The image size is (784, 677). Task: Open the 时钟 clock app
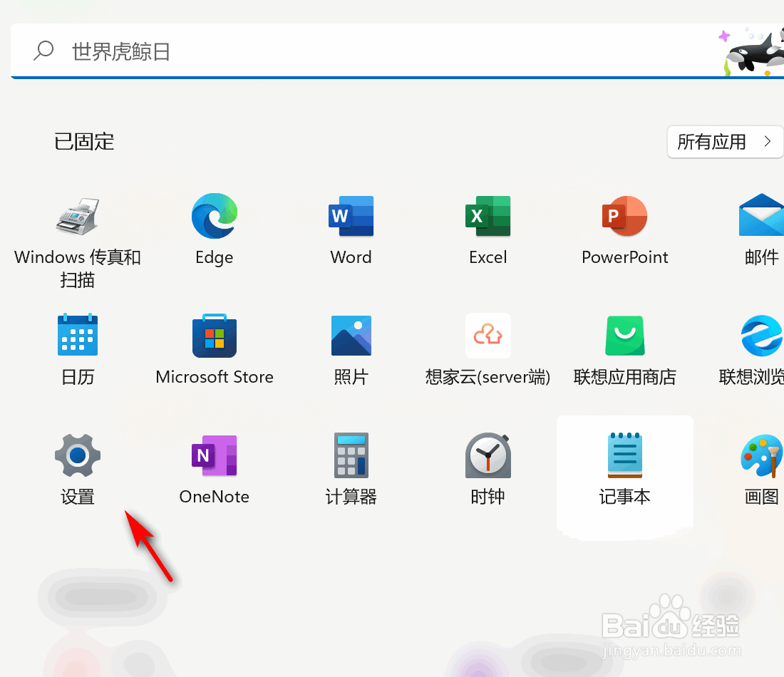pyautogui.click(x=488, y=455)
